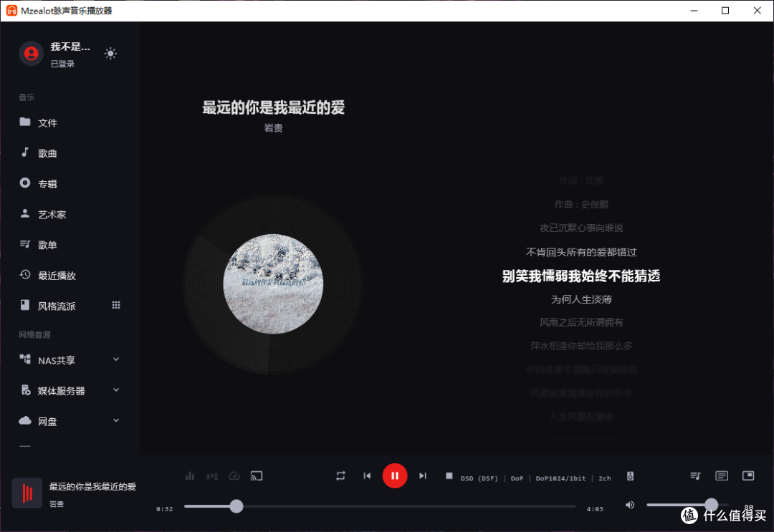774x532 pixels.
Task: Click the unplayed portion of progress bar
Action: pos(410,506)
